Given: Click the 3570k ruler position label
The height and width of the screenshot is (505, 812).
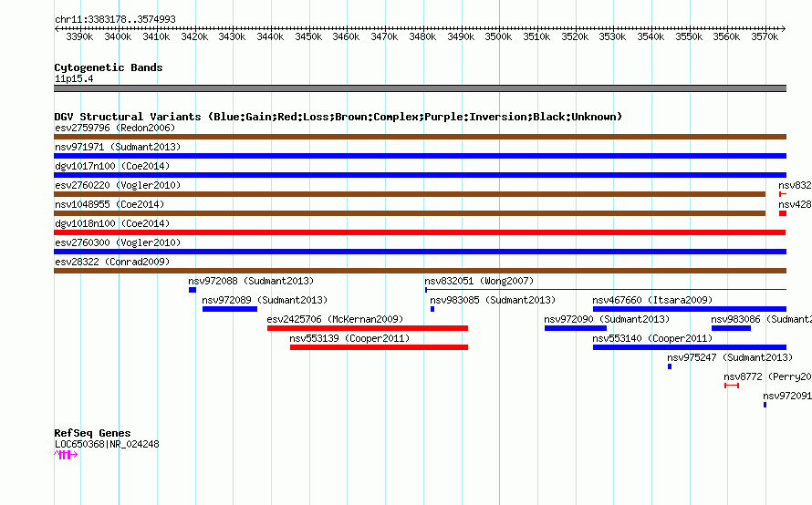Looking at the screenshot, I should [x=765, y=37].
